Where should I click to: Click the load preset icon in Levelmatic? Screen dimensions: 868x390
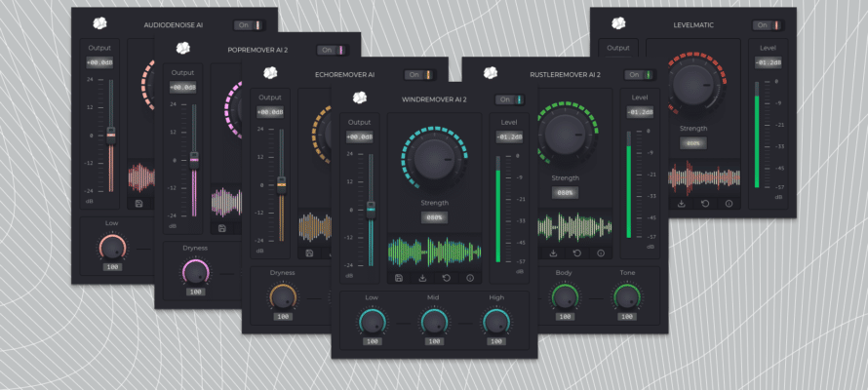(x=682, y=203)
